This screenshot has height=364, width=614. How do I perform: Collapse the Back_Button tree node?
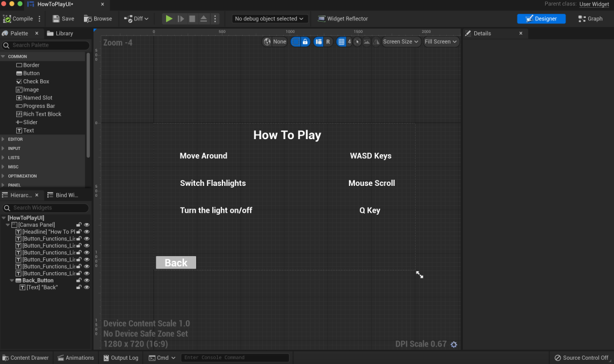(12, 281)
